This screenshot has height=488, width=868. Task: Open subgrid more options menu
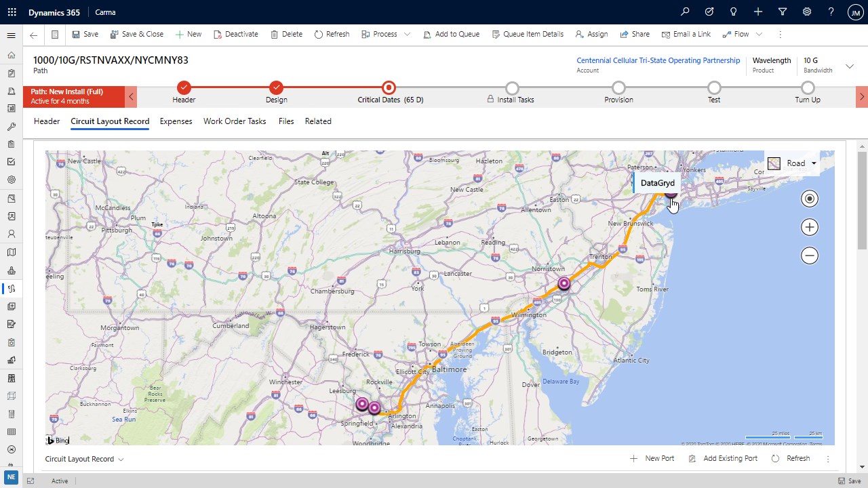[828, 459]
